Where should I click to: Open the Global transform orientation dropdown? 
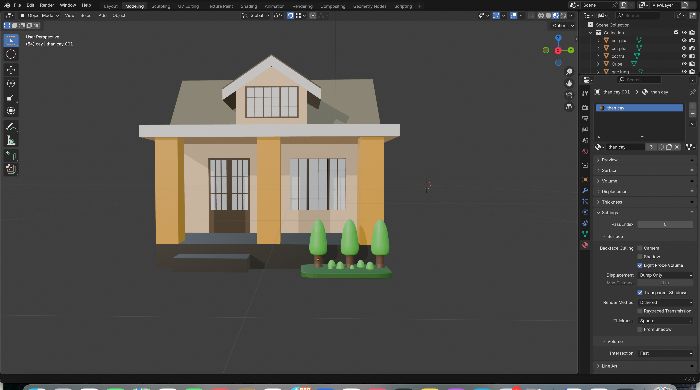[x=256, y=16]
